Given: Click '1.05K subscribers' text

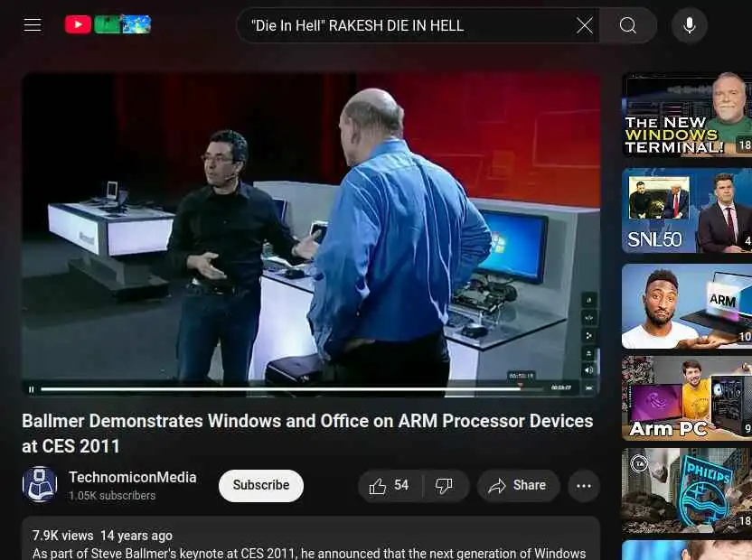Looking at the screenshot, I should [112, 496].
